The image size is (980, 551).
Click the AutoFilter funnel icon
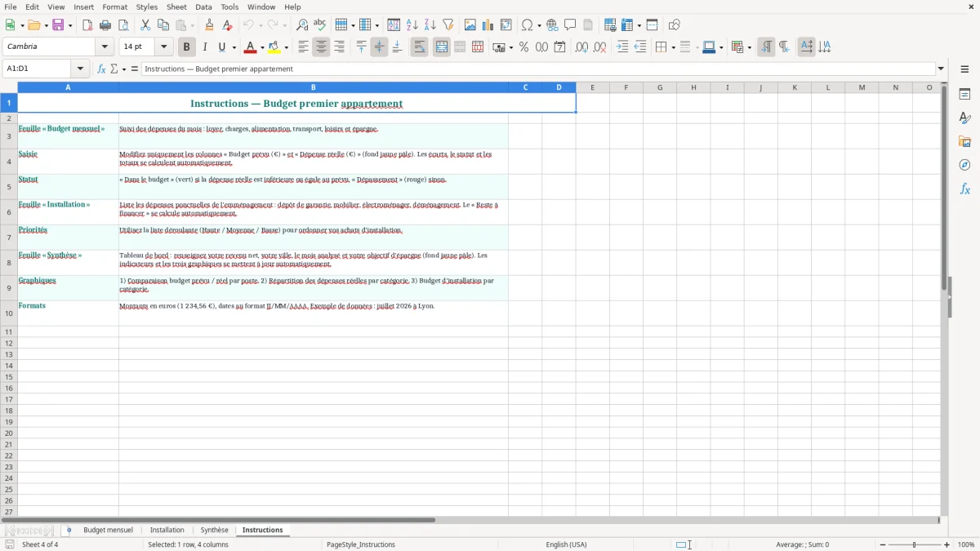click(x=448, y=25)
